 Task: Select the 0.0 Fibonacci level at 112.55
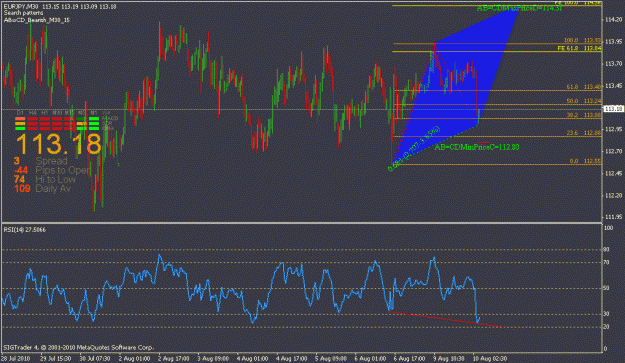coord(585,161)
